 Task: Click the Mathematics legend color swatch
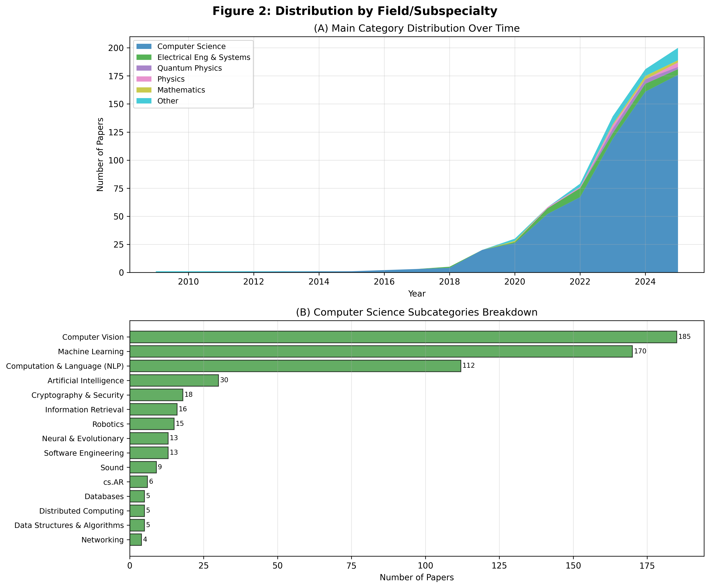coord(144,90)
